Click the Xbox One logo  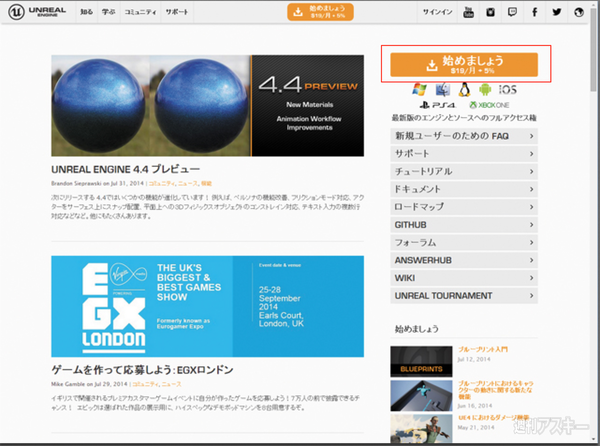pyautogui.click(x=489, y=105)
